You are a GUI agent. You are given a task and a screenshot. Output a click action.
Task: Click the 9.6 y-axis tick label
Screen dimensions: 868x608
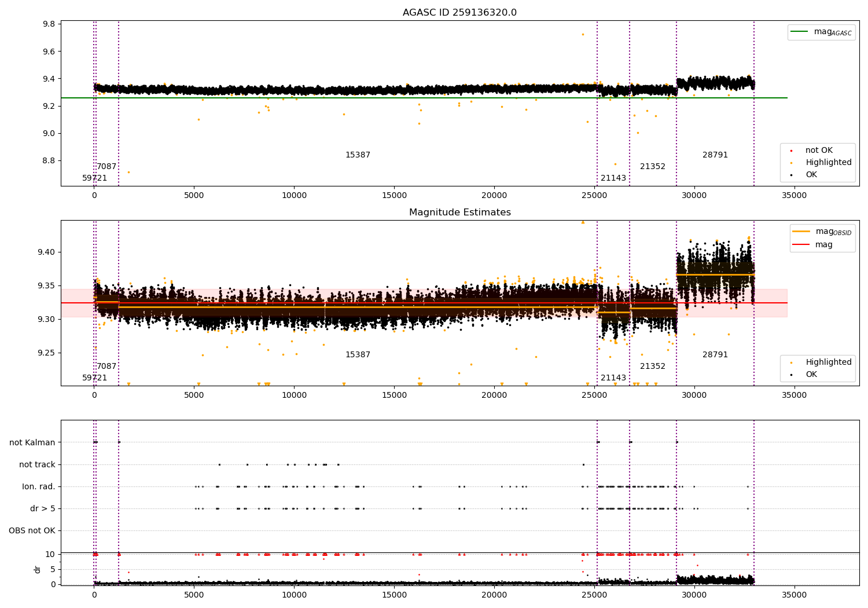(x=49, y=52)
